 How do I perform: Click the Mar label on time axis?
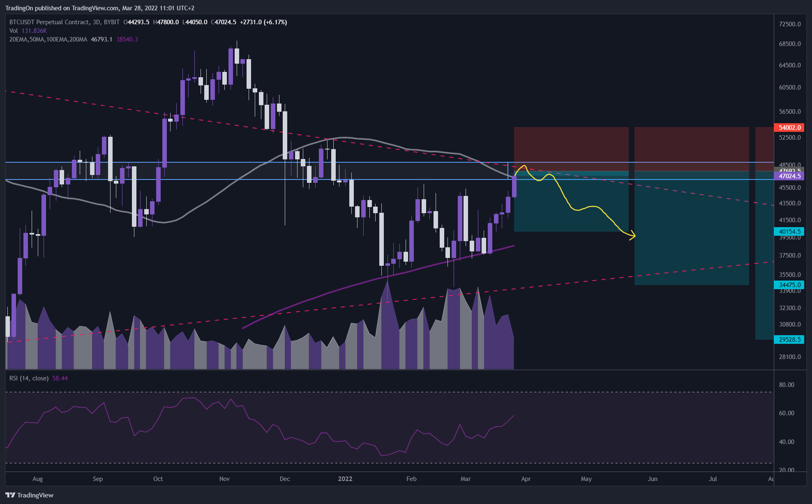click(x=466, y=479)
